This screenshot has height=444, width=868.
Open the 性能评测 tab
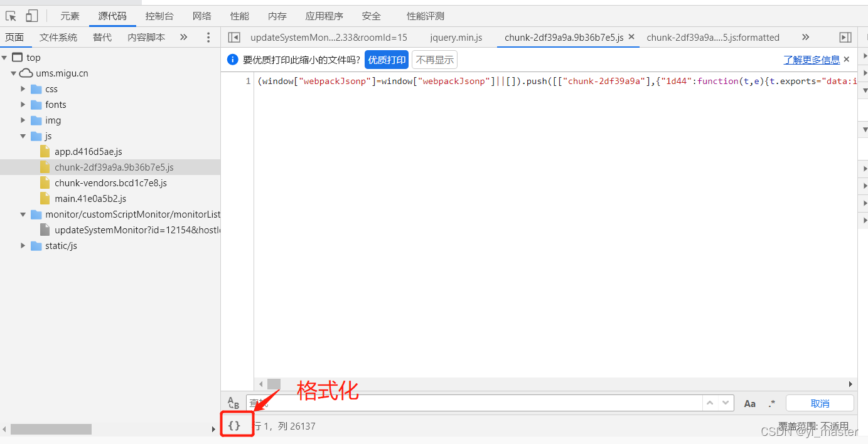[426, 16]
